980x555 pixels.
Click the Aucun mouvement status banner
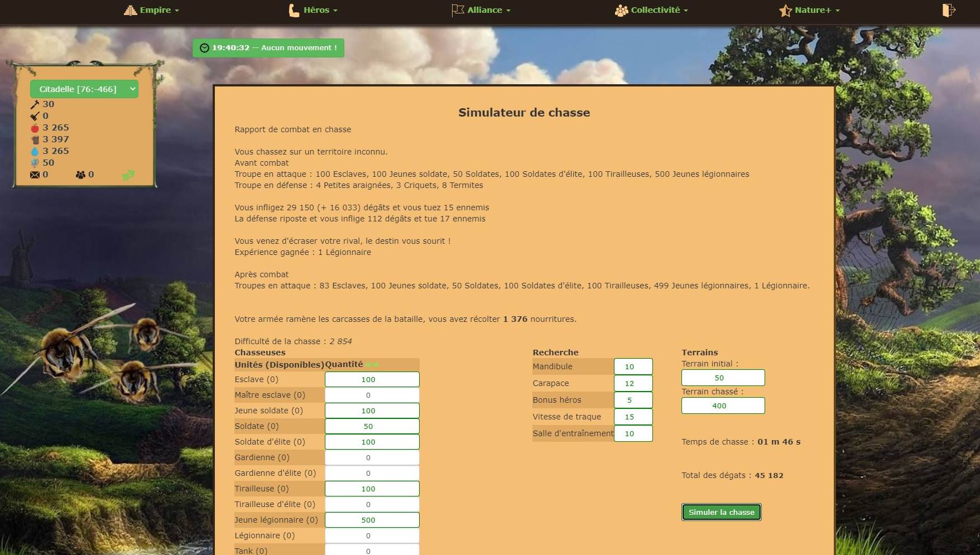(268, 48)
